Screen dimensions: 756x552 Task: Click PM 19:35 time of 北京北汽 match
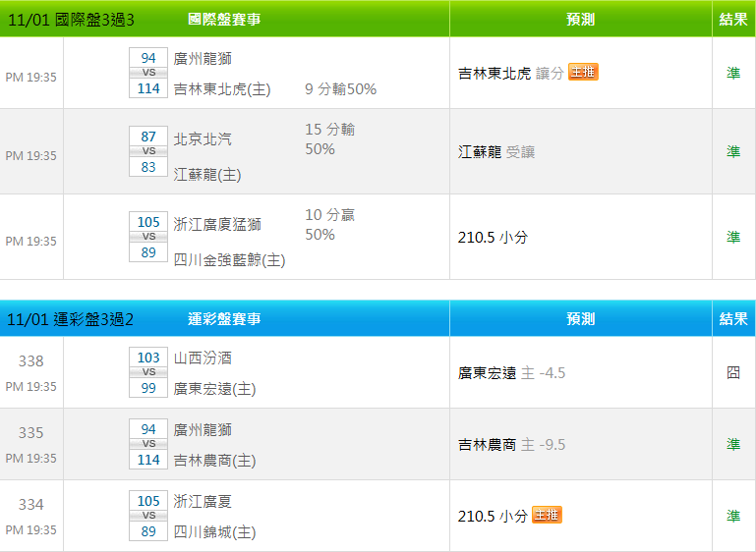[30, 155]
